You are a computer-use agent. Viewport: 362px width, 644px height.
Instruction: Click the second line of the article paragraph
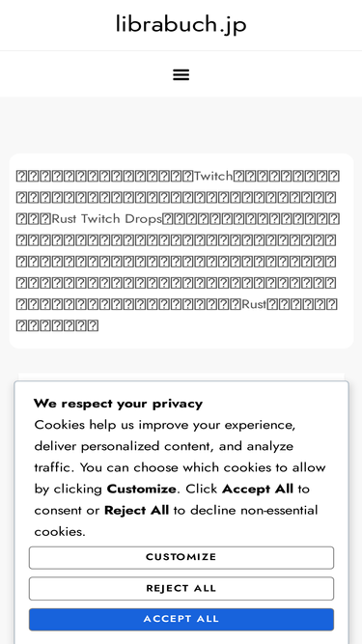point(177,197)
